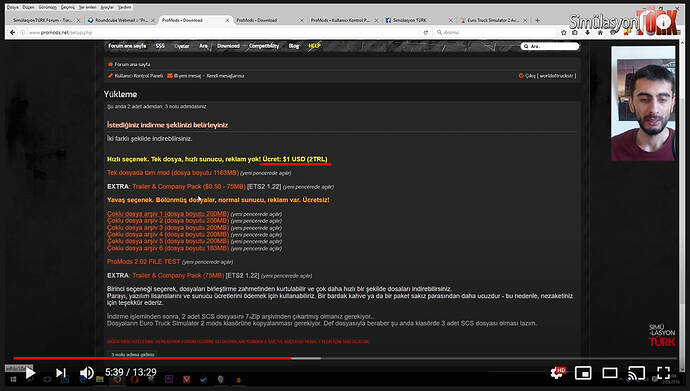Open the Üyeler nav link
Viewport: 690px width, 391px height.
pyautogui.click(x=182, y=46)
